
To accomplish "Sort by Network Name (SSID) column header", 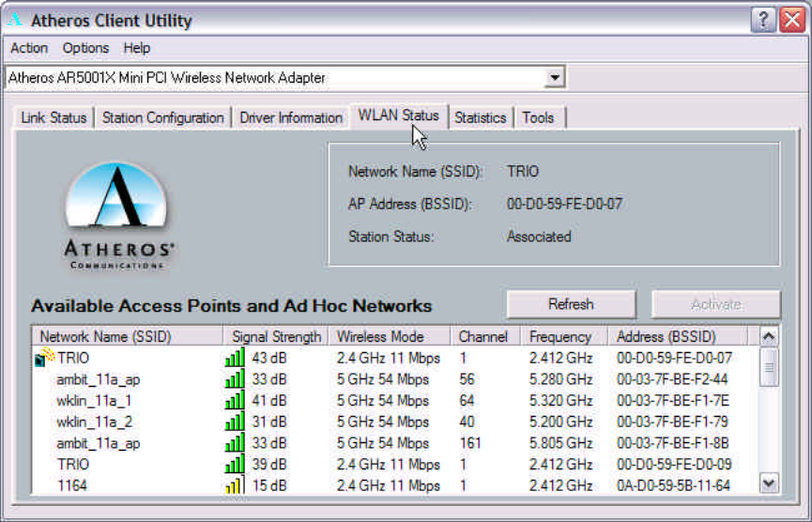I will (x=128, y=337).
